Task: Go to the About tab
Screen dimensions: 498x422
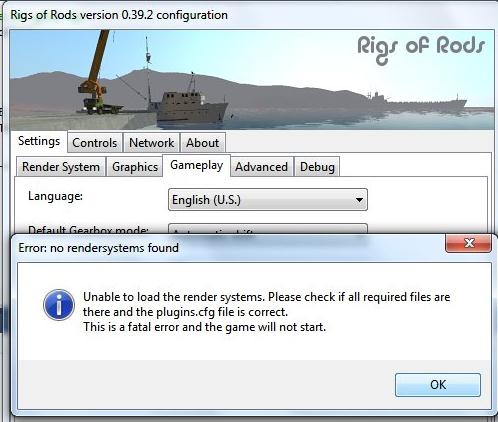Action: click(x=203, y=143)
